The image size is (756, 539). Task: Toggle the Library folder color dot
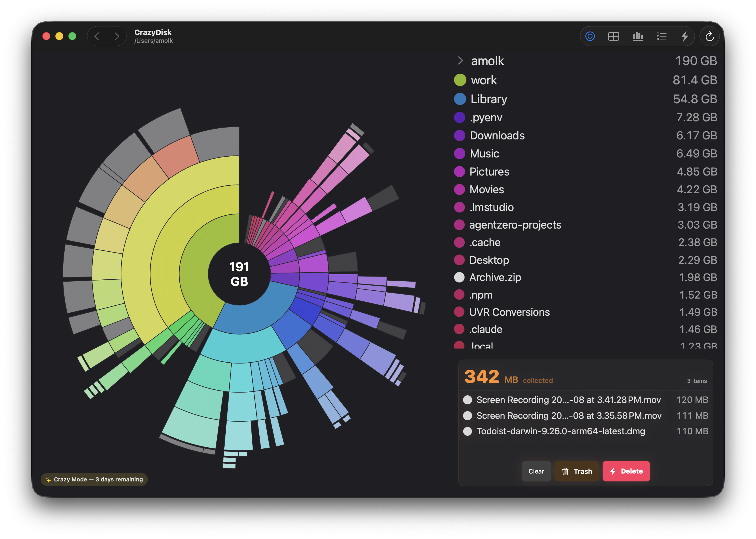click(x=460, y=99)
